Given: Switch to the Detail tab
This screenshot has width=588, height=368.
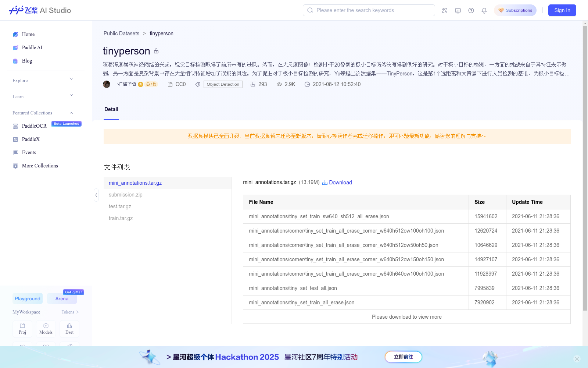Looking at the screenshot, I should pos(111,109).
